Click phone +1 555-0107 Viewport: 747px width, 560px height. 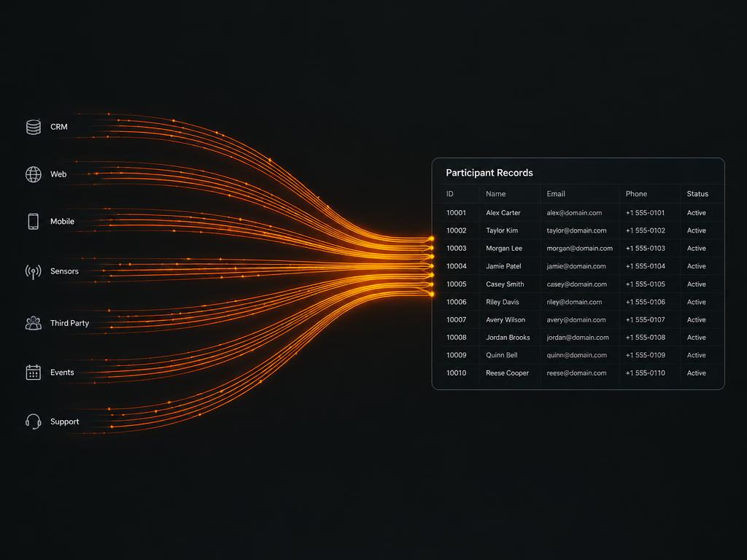[645, 320]
